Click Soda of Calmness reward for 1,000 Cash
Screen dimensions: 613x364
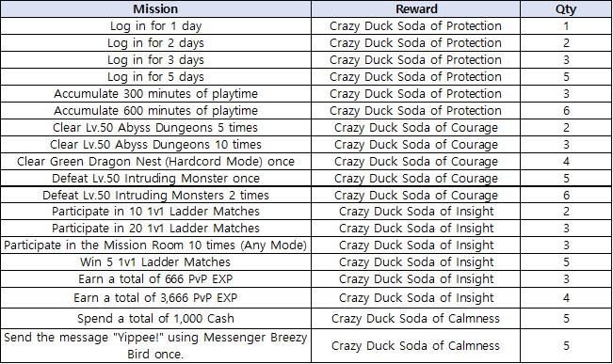[415, 318]
